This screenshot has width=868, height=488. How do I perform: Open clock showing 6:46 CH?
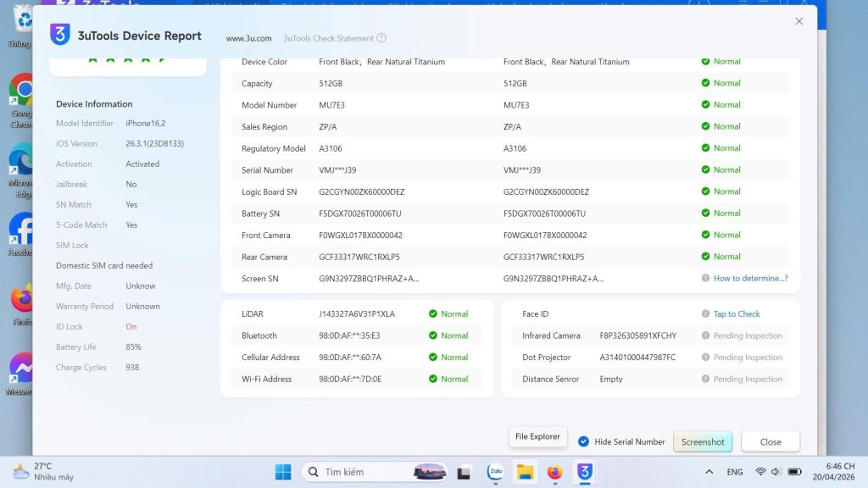click(x=833, y=472)
